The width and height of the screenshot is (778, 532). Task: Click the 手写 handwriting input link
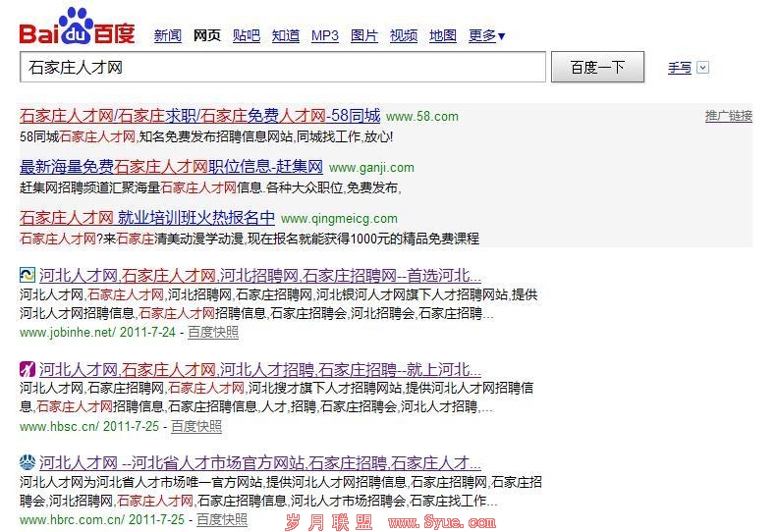(x=680, y=68)
